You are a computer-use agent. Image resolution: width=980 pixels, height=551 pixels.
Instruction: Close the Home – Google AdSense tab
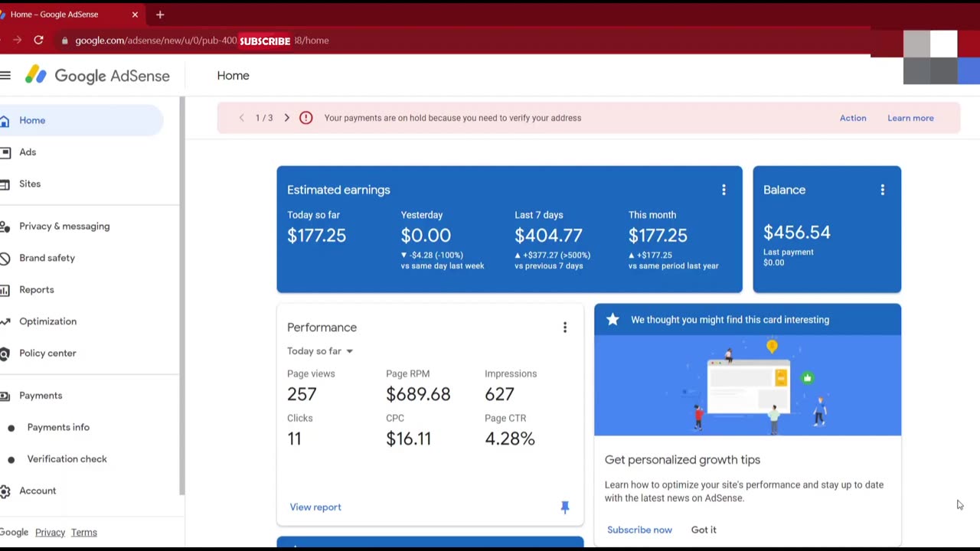(135, 15)
